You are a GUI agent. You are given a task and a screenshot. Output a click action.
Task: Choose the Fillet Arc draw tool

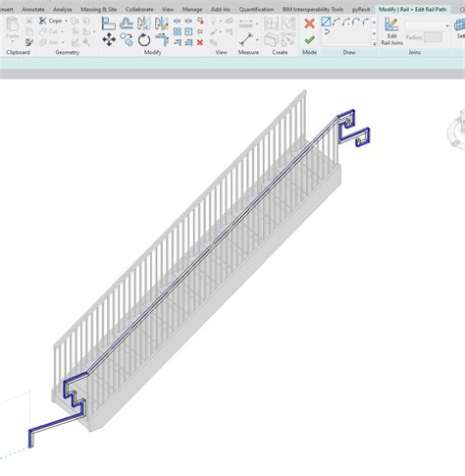pyautogui.click(x=366, y=22)
